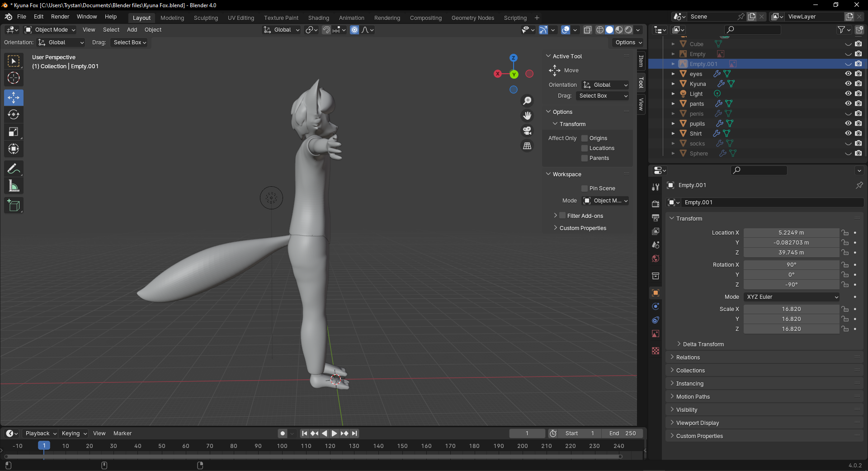The width and height of the screenshot is (868, 471).
Task: Toggle camera view in viewport
Action: (527, 131)
